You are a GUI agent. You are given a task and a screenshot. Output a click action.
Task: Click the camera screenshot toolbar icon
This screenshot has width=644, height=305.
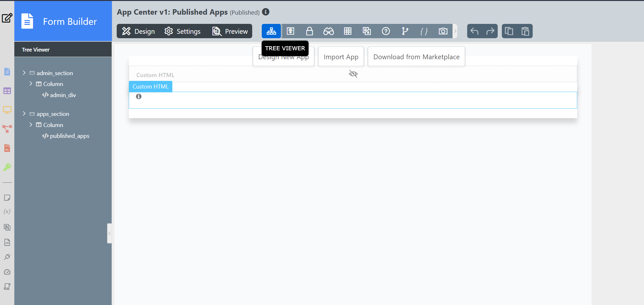click(x=443, y=31)
